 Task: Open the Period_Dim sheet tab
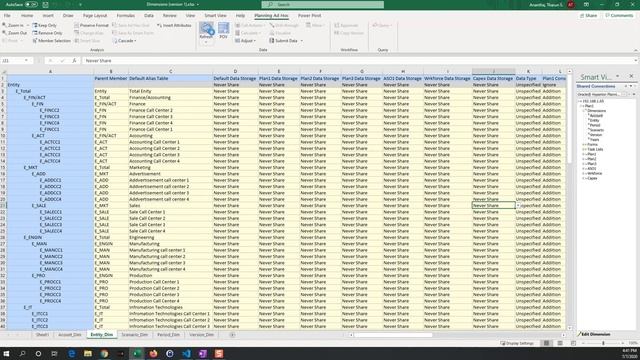[168, 335]
